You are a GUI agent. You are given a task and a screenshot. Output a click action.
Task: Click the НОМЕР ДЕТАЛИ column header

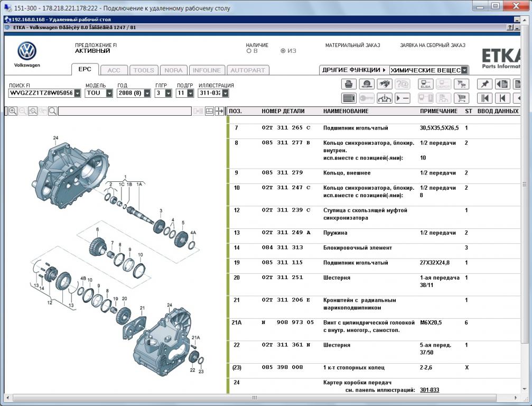pos(283,111)
